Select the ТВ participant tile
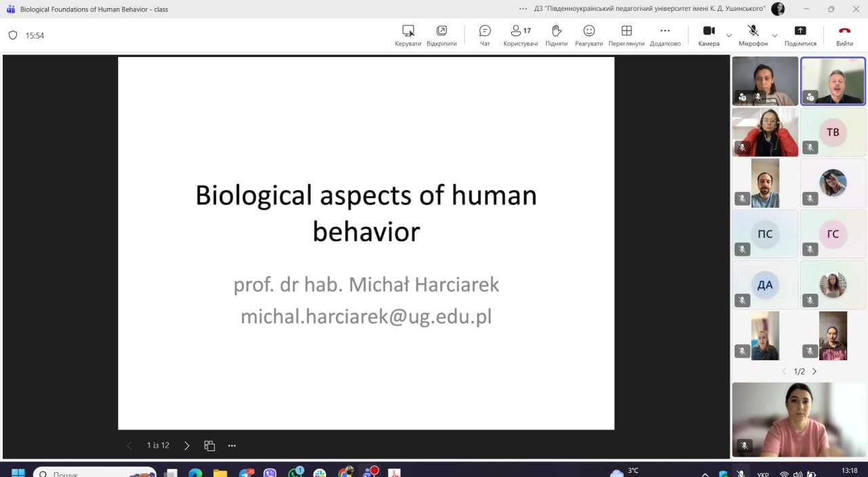Viewport: 868px width, 477px height. click(x=833, y=132)
